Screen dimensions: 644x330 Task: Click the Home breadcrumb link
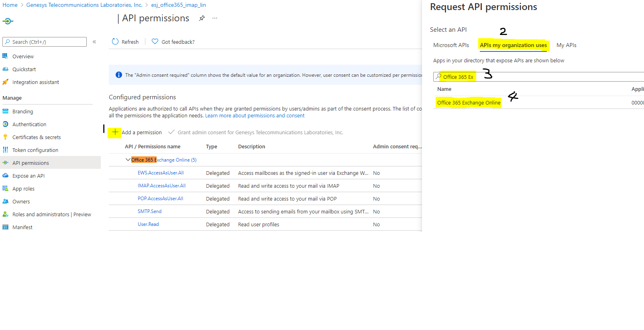pos(10,5)
